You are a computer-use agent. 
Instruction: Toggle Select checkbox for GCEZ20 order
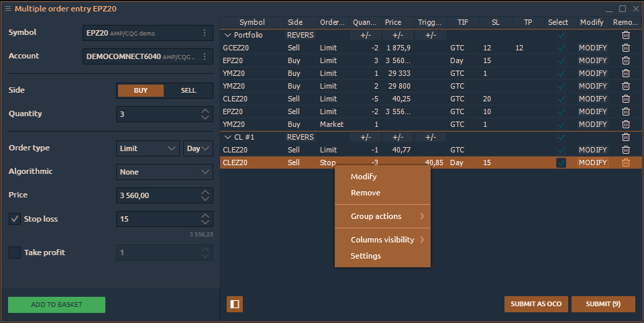561,48
